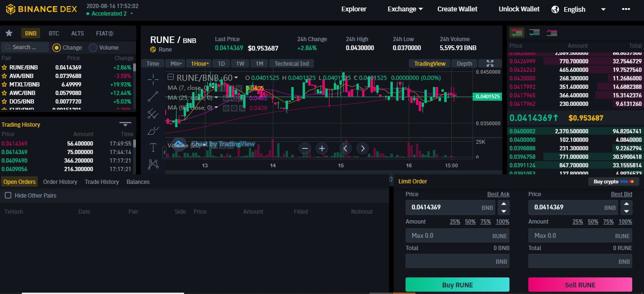Zoom in the chart with plus button

coord(322,148)
